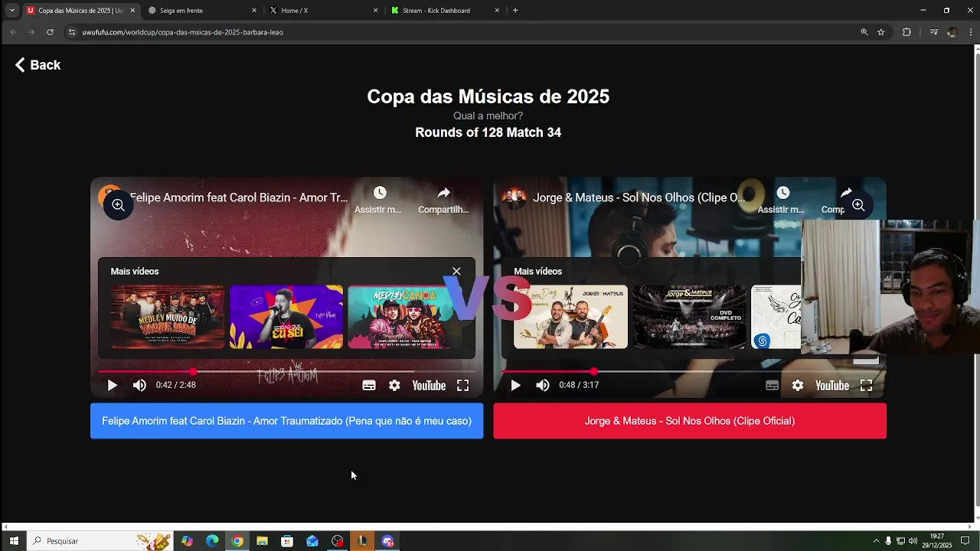Open the Medley Canoa suggested thumbnail

click(x=405, y=317)
